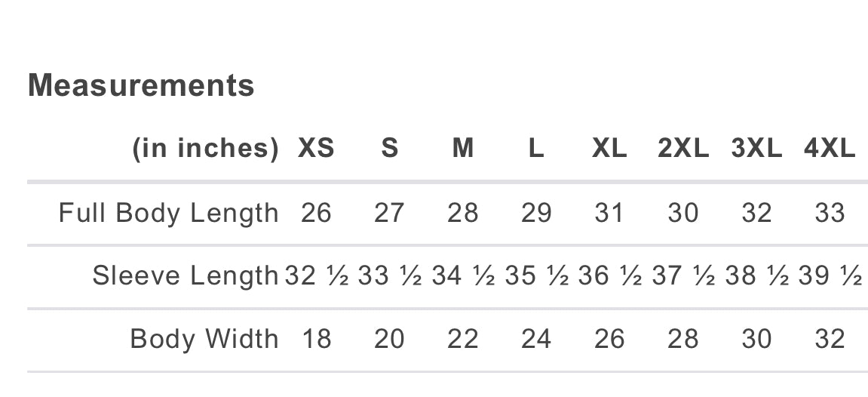The height and width of the screenshot is (397, 868).
Task: Click Full Body Length value for size S
Action: (389, 213)
